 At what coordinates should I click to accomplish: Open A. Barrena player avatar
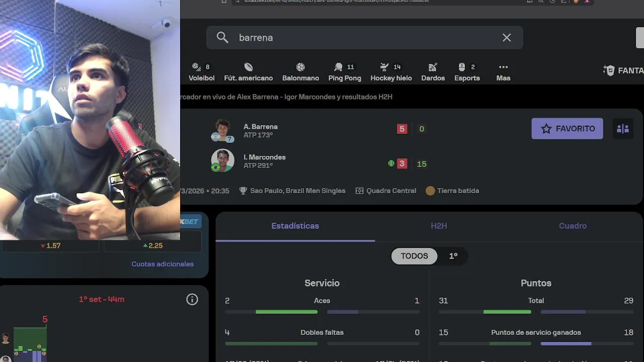[x=222, y=131]
